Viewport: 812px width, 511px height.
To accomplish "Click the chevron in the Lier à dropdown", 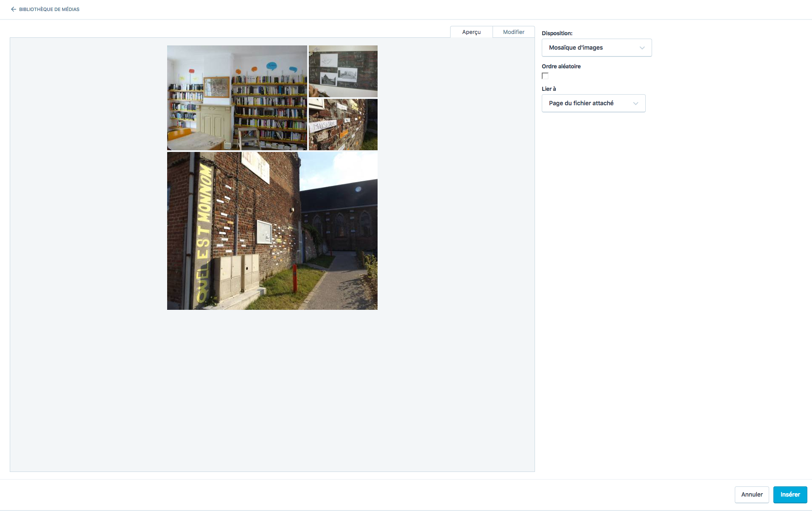I will [636, 104].
